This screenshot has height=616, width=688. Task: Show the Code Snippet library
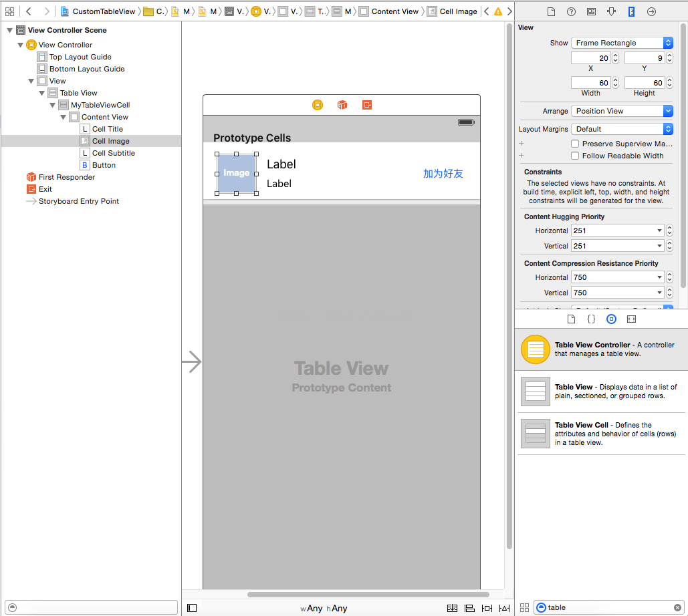tap(592, 319)
